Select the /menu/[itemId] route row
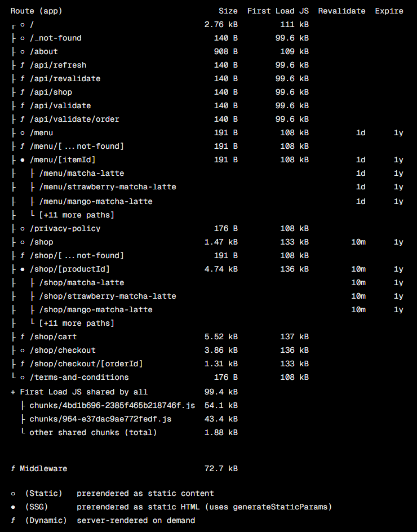The width and height of the screenshot is (417, 532). click(x=207, y=160)
